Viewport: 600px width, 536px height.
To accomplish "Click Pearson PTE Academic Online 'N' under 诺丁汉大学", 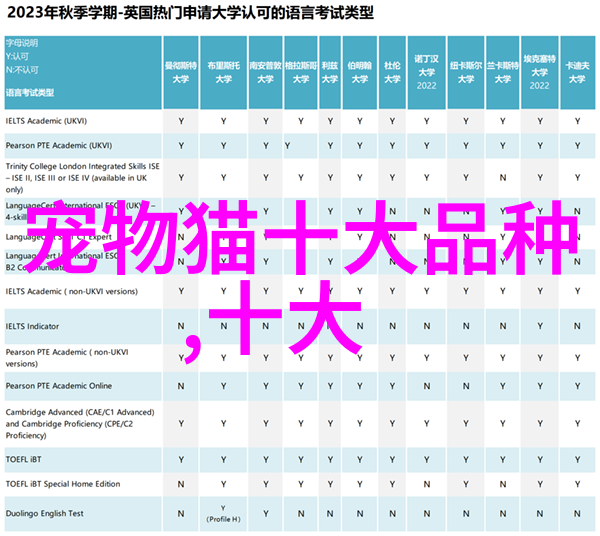I will coord(427,386).
